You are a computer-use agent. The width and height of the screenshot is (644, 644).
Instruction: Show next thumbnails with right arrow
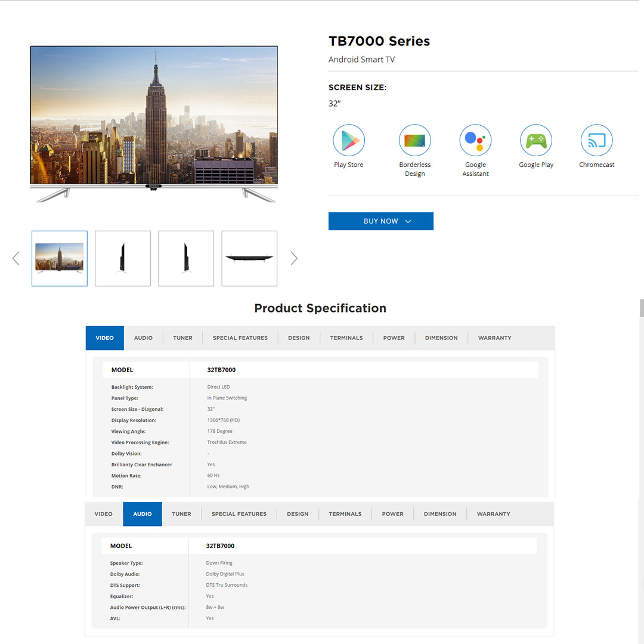point(293,258)
